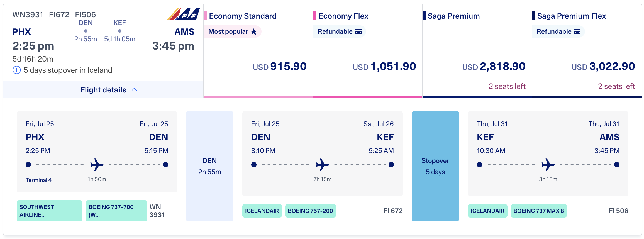
Task: Click the airplane icon on PHX-DEN segment
Action: [x=97, y=164]
